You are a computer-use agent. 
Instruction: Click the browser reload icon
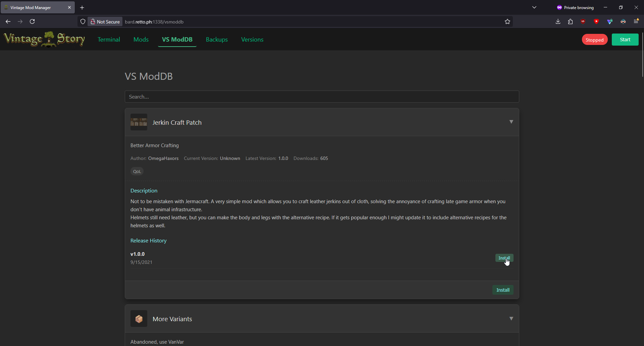point(32,21)
